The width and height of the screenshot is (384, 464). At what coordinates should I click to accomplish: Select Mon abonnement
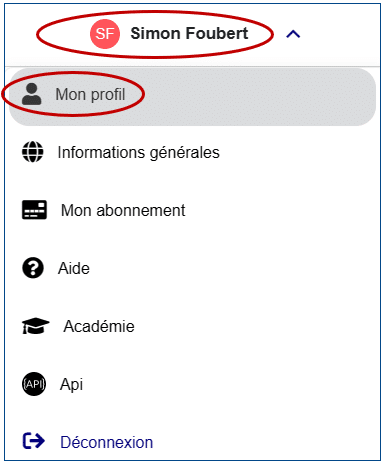point(123,210)
